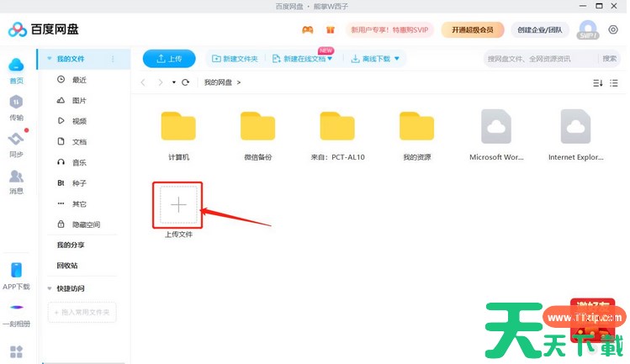Select the Internet Explor... file

pyautogui.click(x=576, y=126)
